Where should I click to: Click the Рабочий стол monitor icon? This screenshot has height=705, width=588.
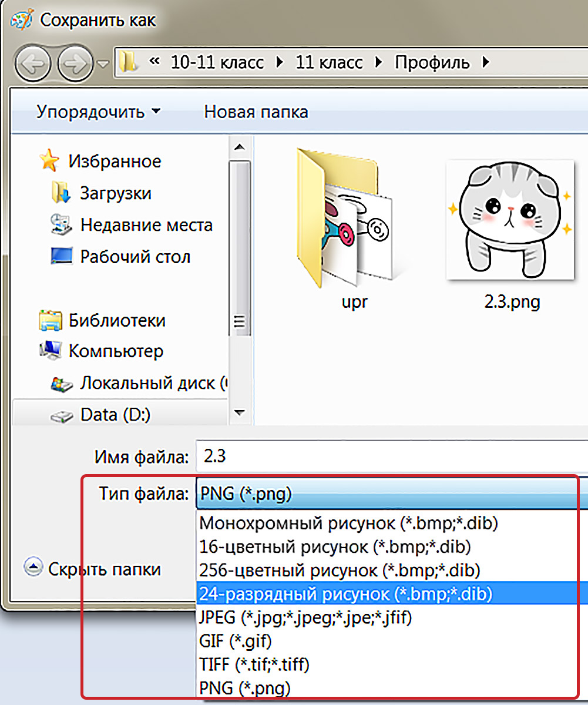click(61, 256)
